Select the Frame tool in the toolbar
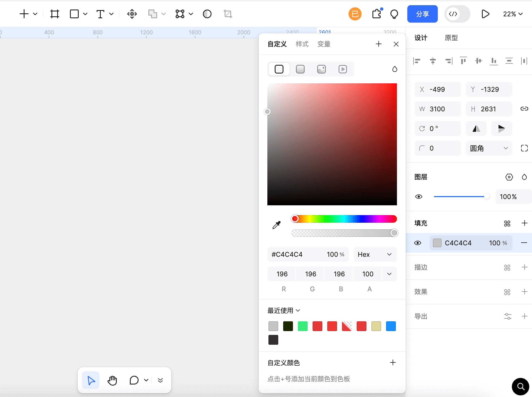The image size is (532, 397). 54,14
